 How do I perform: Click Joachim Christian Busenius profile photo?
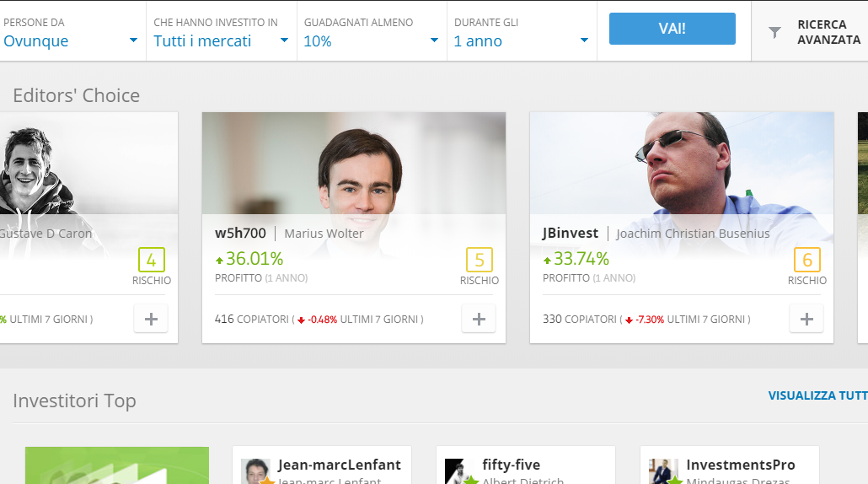[682, 164]
